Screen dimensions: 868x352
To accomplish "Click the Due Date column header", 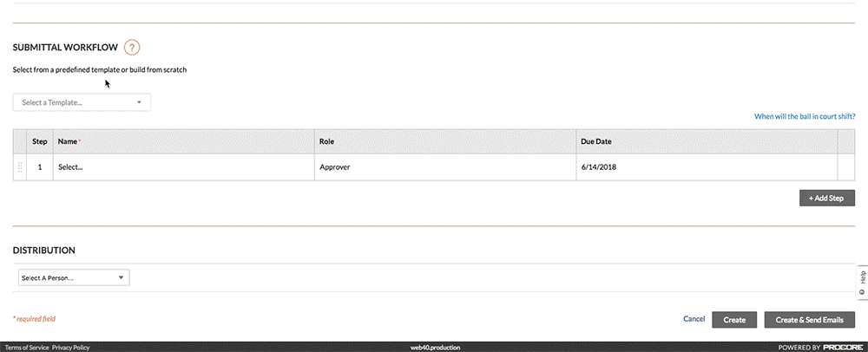I will (x=600, y=140).
